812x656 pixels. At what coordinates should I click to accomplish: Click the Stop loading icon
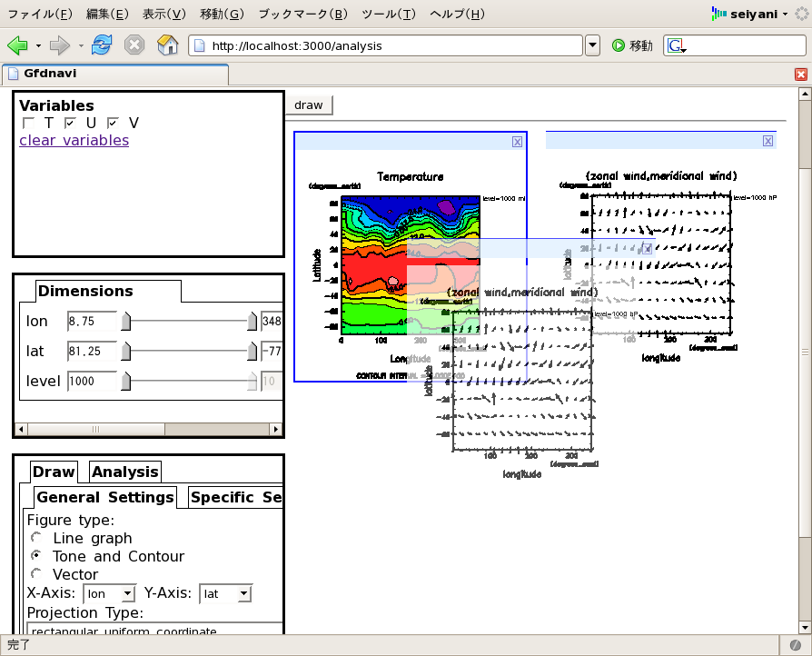point(134,45)
